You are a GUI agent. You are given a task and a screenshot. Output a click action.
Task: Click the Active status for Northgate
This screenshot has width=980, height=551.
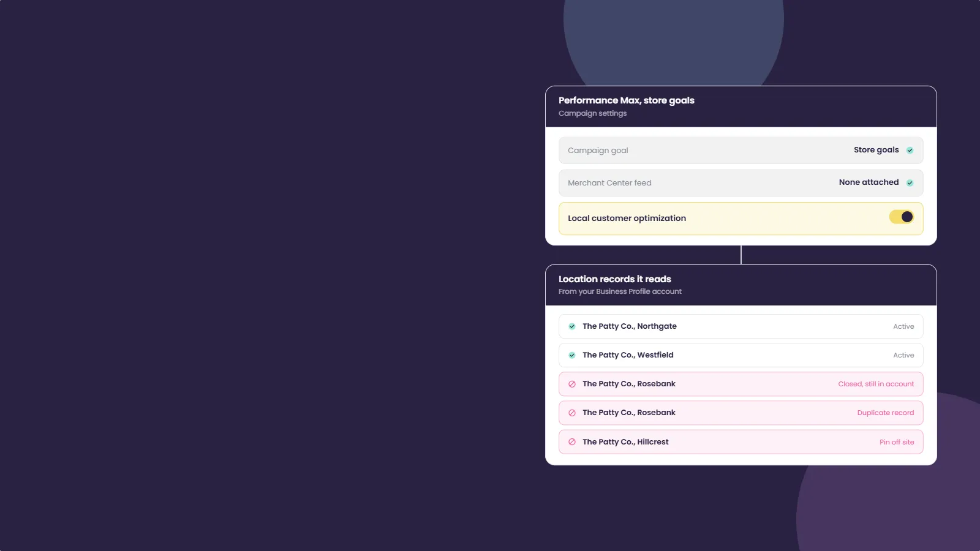tap(903, 326)
